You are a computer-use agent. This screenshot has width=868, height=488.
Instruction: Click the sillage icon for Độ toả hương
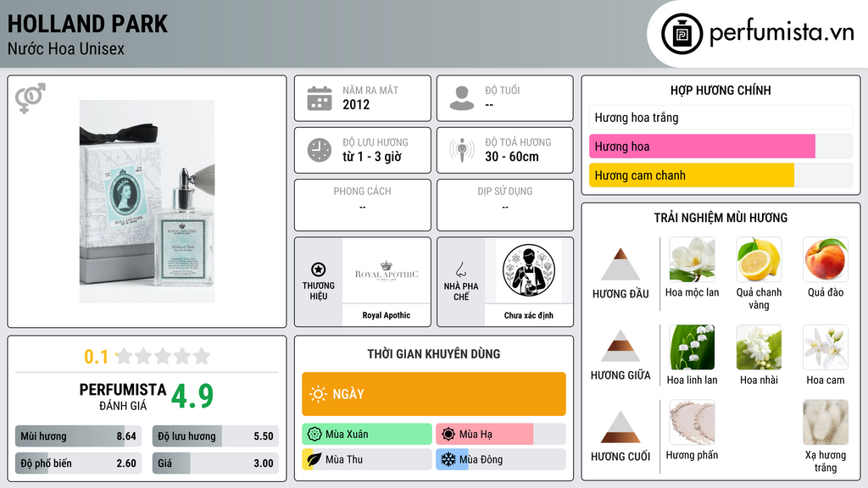click(462, 150)
